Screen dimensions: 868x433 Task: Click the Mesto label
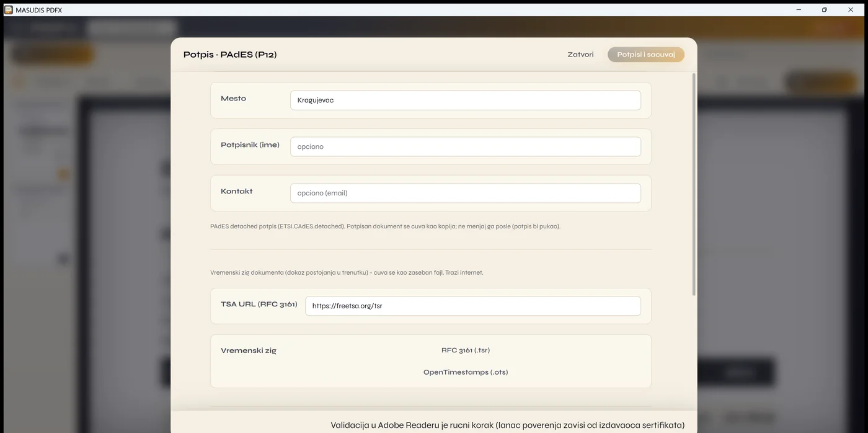pyautogui.click(x=233, y=98)
